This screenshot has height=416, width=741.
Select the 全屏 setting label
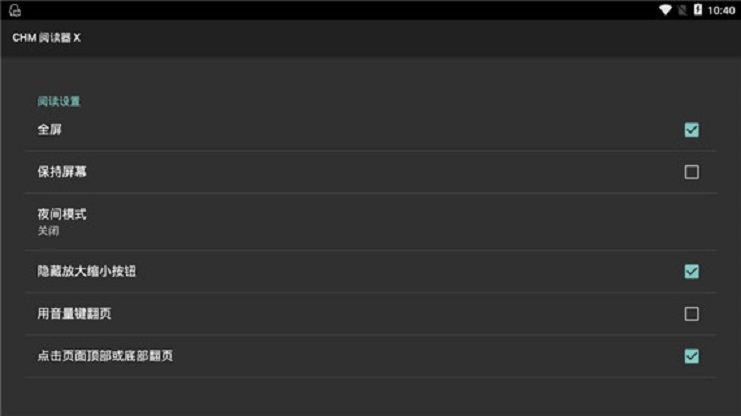pos(50,130)
